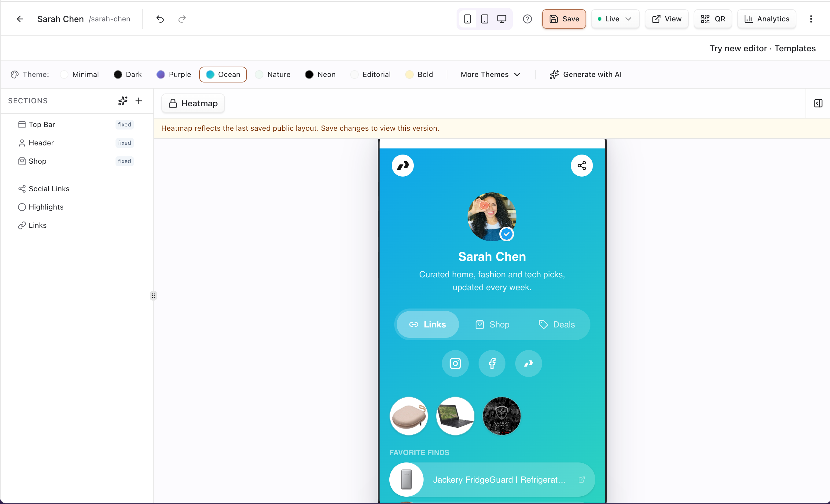
Task: Click Generate with AI
Action: 586,75
